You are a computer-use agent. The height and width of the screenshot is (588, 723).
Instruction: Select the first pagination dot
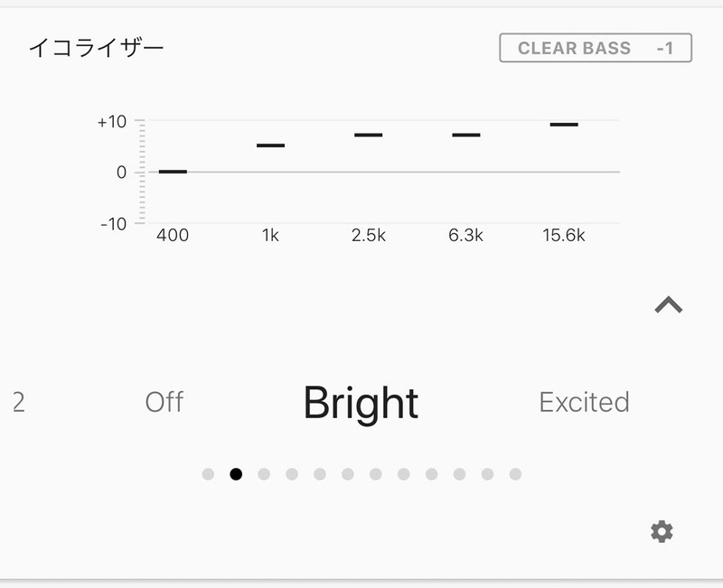point(207,472)
